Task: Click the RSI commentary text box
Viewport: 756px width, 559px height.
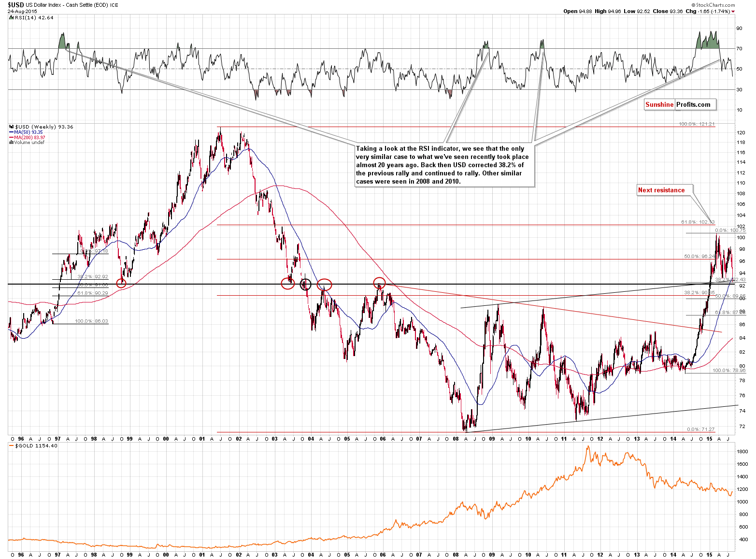Action: 444,165
